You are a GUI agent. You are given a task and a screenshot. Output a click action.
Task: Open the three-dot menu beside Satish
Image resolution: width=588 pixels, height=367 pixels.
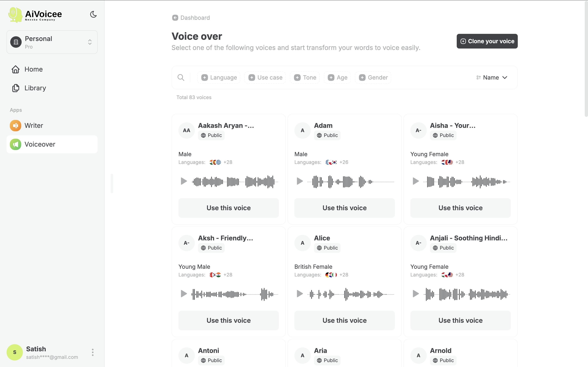(x=92, y=352)
